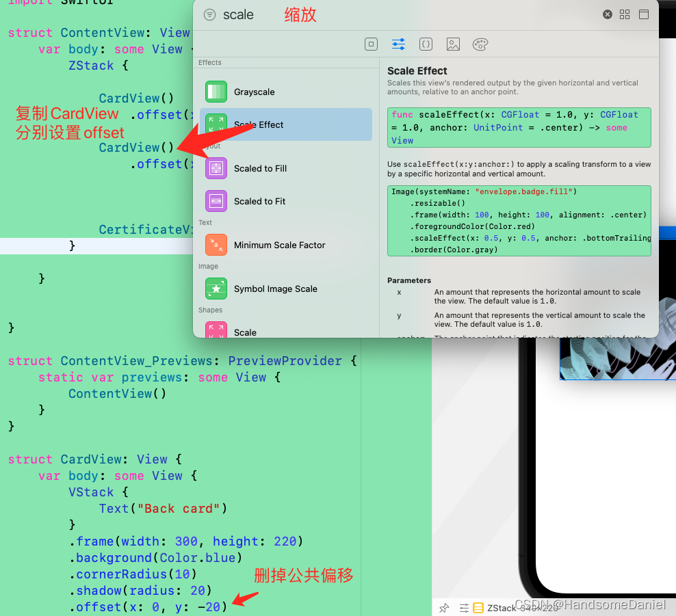The image size is (676, 616).
Task: Click the VStack { code line
Action: click(x=99, y=492)
